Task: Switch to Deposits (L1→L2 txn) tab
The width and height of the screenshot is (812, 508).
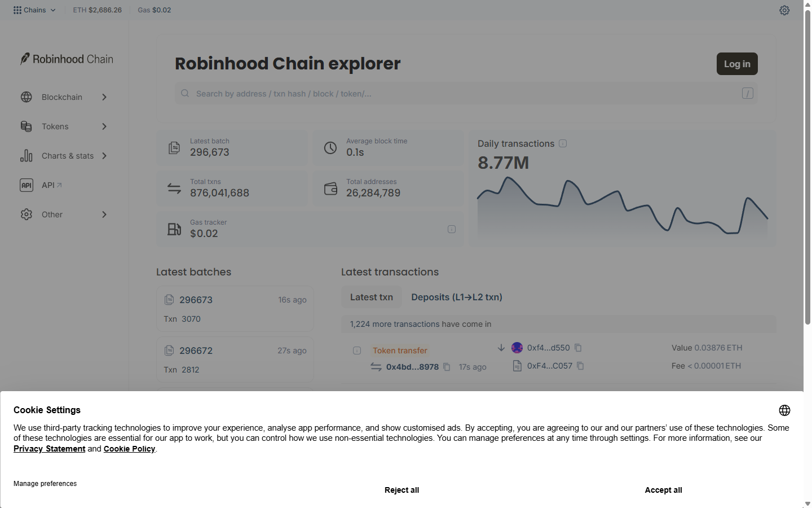Action: 457,297
